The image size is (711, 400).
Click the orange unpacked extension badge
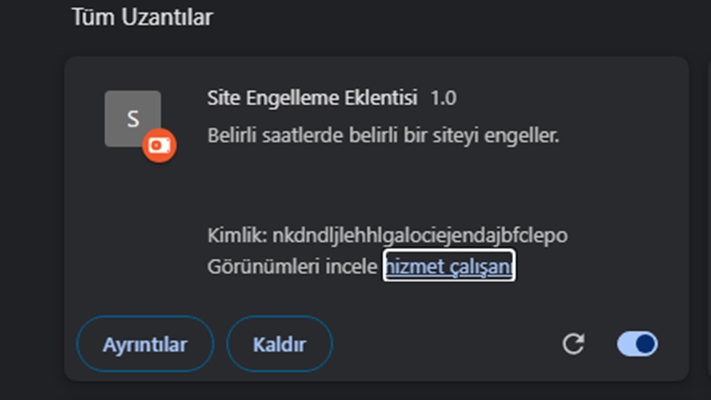159,146
